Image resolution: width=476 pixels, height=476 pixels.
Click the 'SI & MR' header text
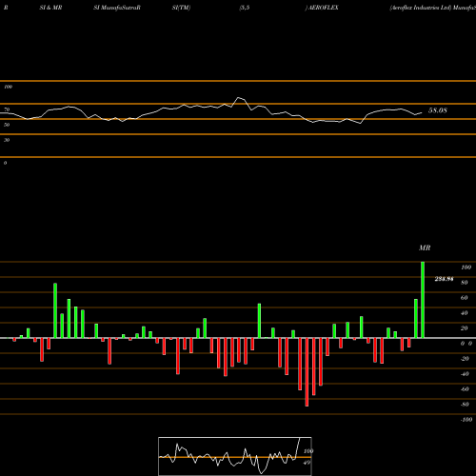point(50,8)
